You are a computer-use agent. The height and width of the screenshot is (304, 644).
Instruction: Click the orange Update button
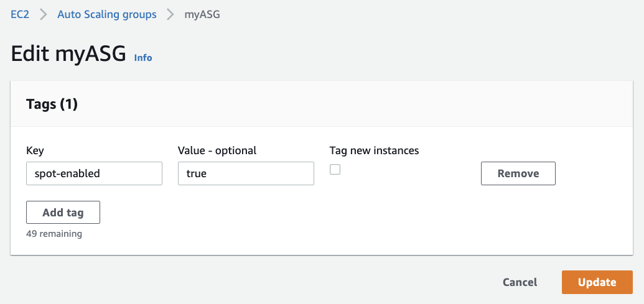(597, 282)
